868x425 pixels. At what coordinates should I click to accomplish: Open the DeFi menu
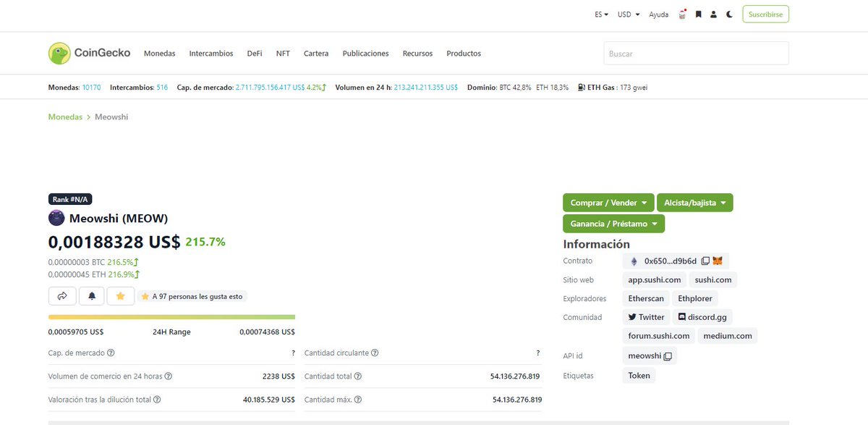click(x=255, y=54)
